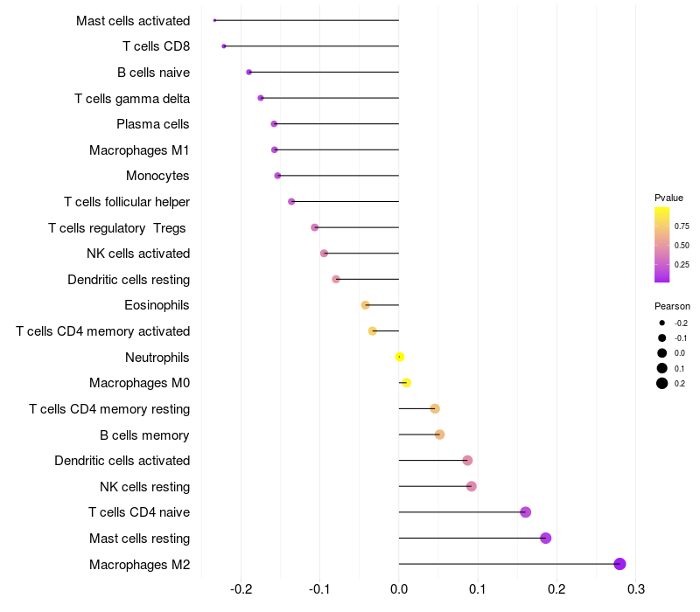This screenshot has width=700, height=612.
Task: Click the Monocytes row label
Action: pos(157,176)
